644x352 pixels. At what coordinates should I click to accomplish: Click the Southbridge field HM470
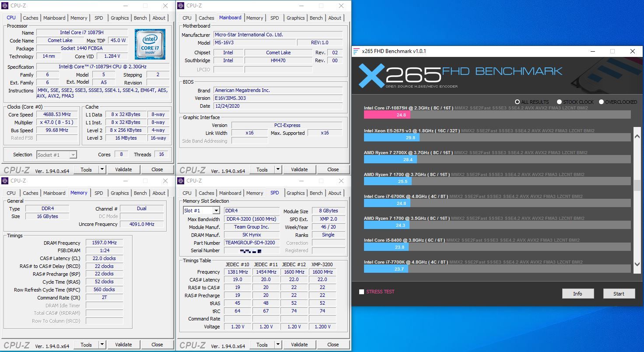click(x=278, y=60)
